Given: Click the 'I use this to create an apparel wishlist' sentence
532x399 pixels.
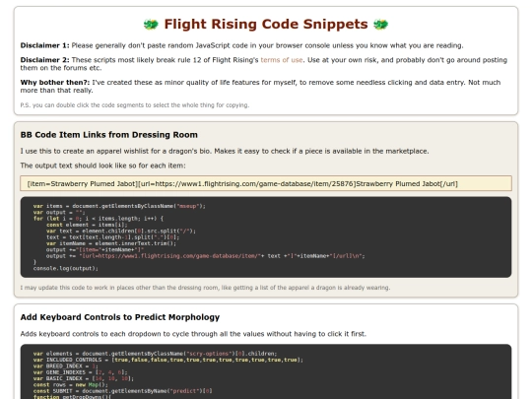Looking at the screenshot, I should 225,152.
